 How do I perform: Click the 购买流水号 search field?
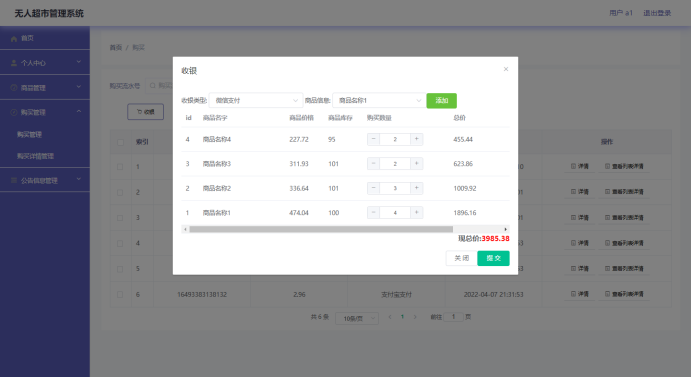point(160,86)
